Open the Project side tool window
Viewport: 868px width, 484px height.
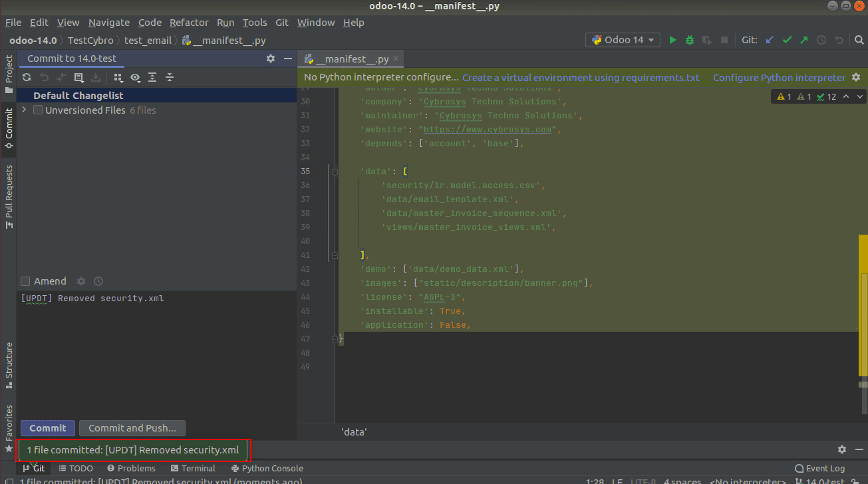coord(9,74)
